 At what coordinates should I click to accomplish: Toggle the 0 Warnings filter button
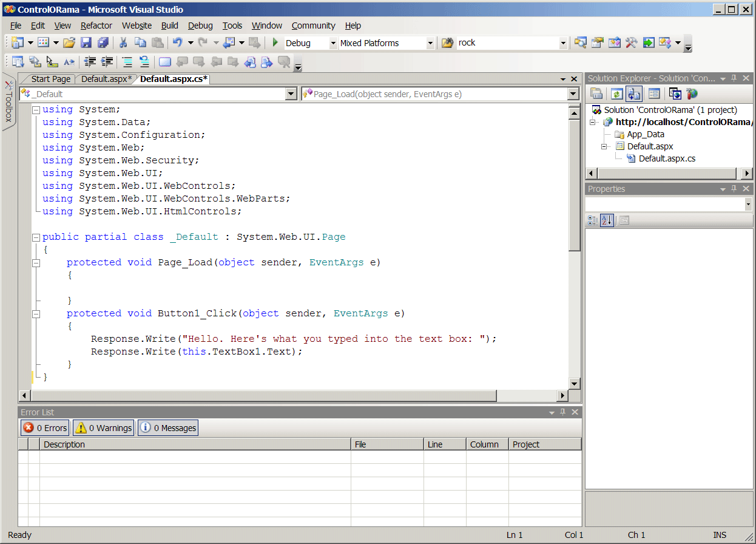click(103, 428)
